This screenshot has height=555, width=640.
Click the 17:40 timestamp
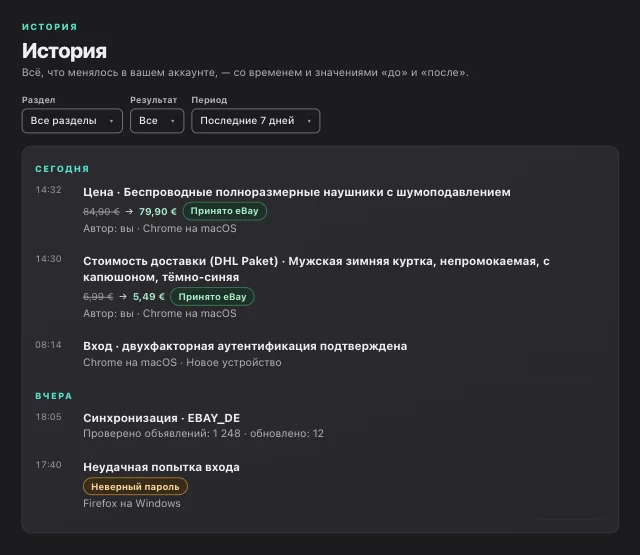(x=48, y=465)
